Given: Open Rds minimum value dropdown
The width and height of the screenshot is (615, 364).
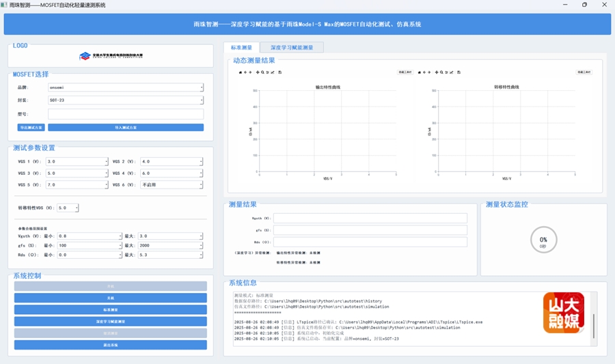Looking at the screenshot, I should pos(90,255).
